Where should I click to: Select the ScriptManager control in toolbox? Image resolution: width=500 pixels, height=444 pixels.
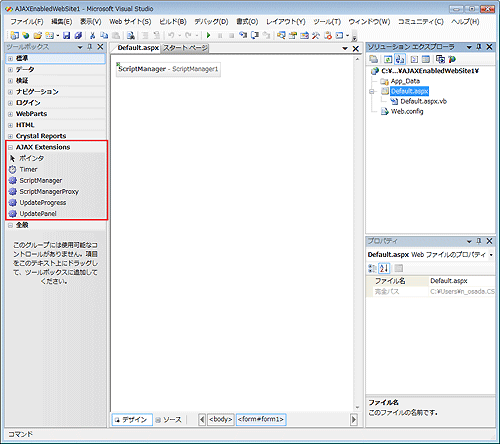click(56, 180)
